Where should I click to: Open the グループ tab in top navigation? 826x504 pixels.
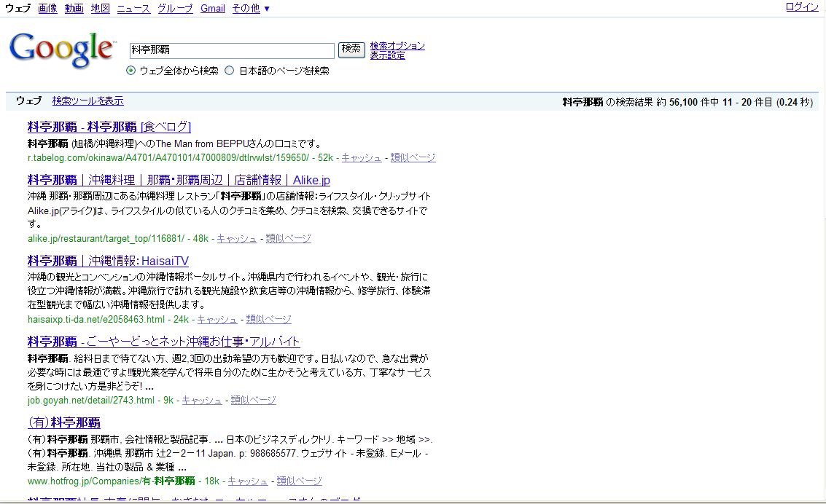(x=175, y=9)
